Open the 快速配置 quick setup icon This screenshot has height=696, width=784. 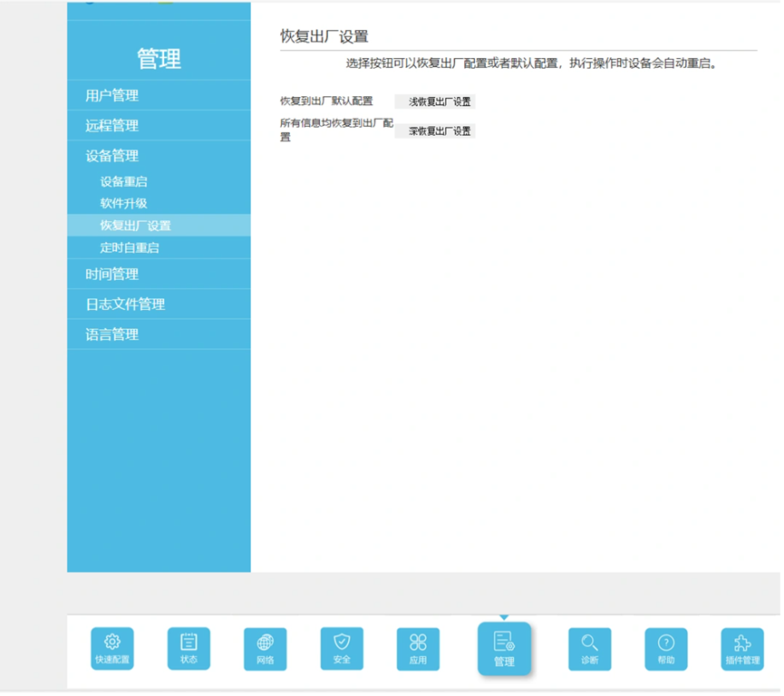point(112,648)
